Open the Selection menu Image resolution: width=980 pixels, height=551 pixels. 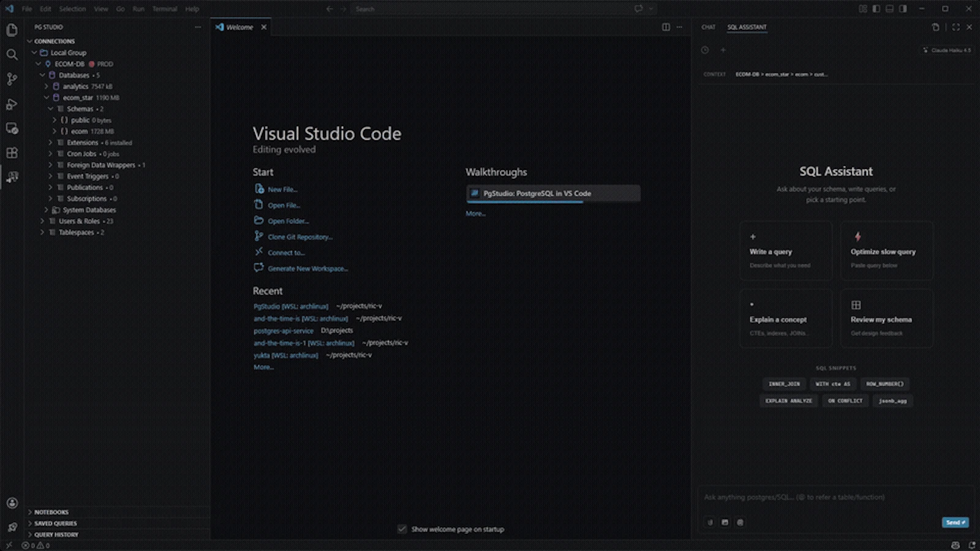72,9
